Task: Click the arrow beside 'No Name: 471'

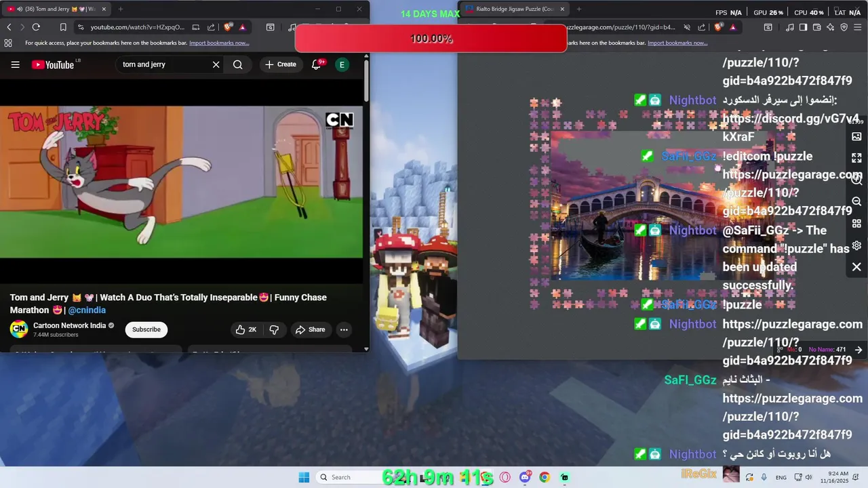Action: pyautogui.click(x=859, y=350)
